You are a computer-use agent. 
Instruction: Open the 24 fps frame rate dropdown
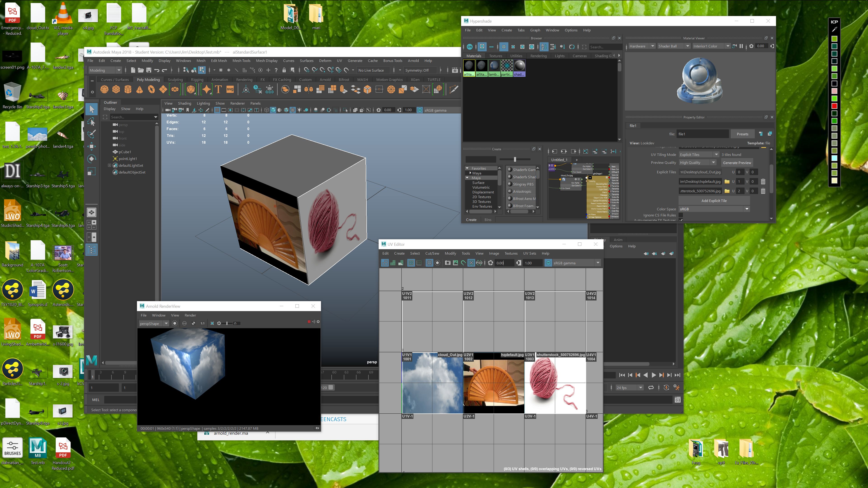pos(630,388)
